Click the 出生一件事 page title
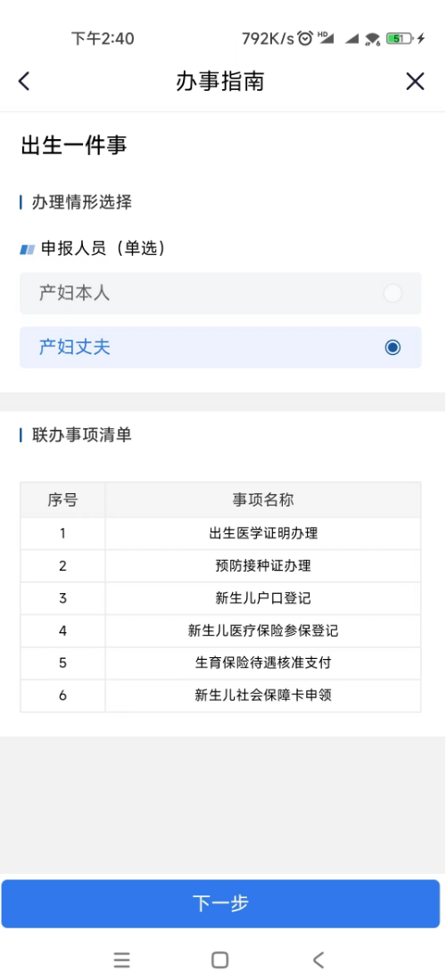 [x=74, y=145]
